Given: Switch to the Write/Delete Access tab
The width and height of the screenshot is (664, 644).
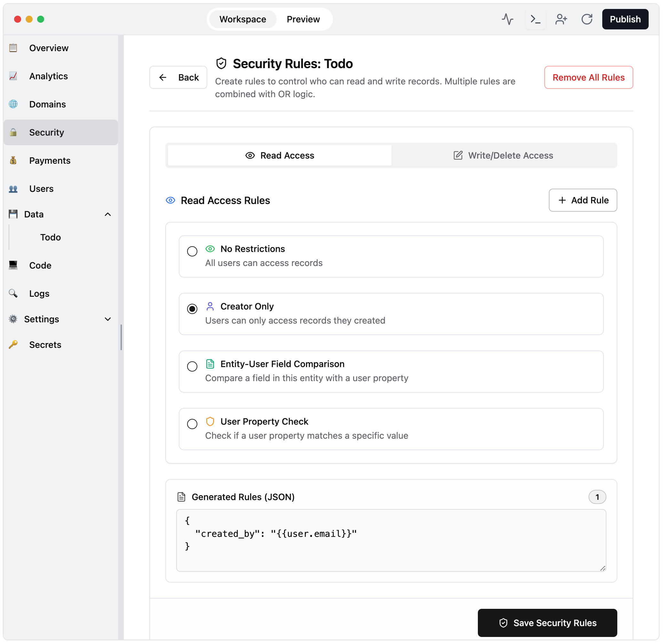Looking at the screenshot, I should click(x=503, y=155).
